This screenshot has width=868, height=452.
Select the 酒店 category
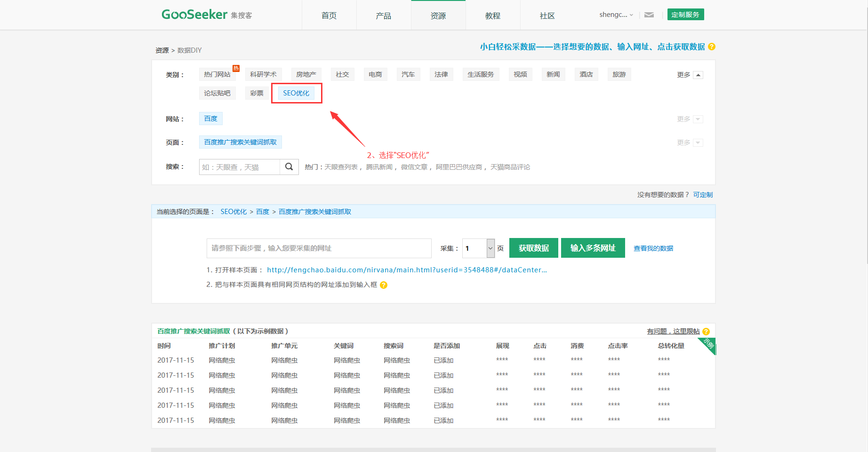click(x=587, y=74)
